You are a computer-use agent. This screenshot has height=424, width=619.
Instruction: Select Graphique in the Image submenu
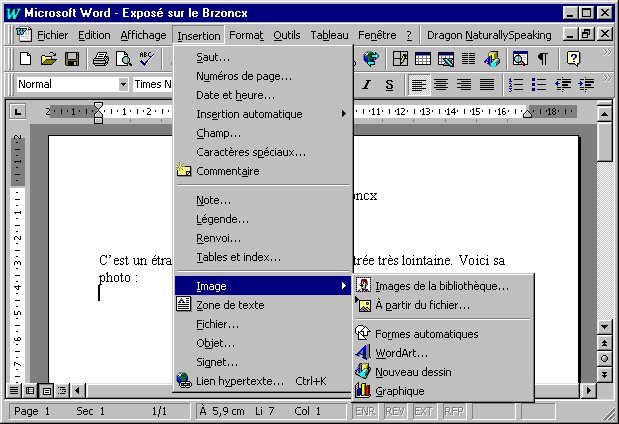(x=443, y=391)
